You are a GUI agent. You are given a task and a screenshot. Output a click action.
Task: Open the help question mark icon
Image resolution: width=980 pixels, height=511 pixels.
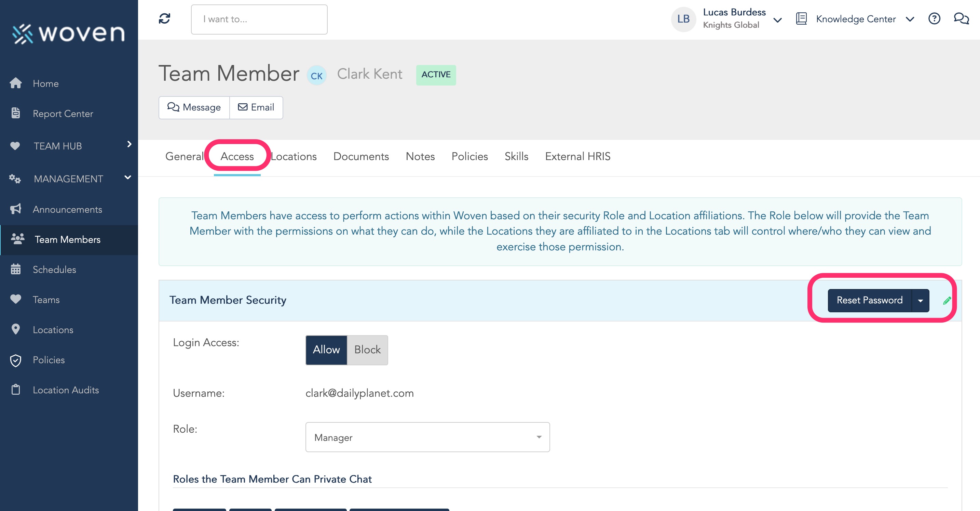tap(934, 19)
